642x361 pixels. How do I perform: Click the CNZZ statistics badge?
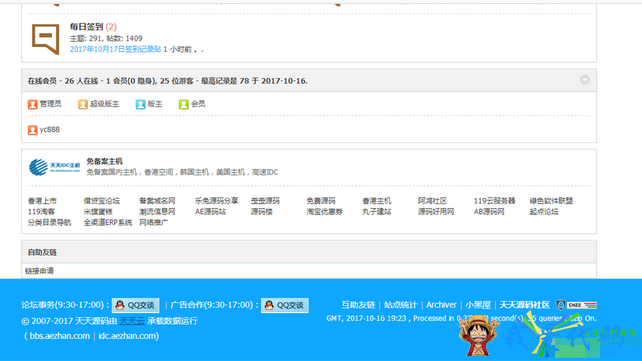tap(582, 305)
